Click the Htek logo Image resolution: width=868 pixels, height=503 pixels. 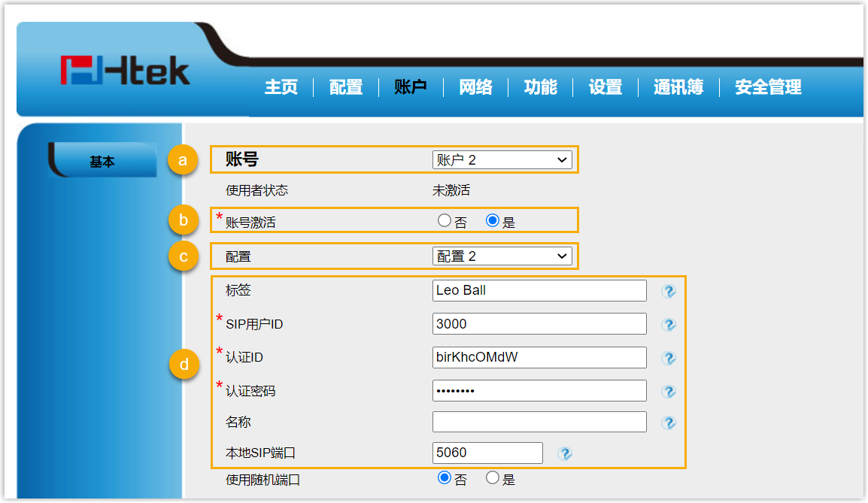(x=126, y=71)
